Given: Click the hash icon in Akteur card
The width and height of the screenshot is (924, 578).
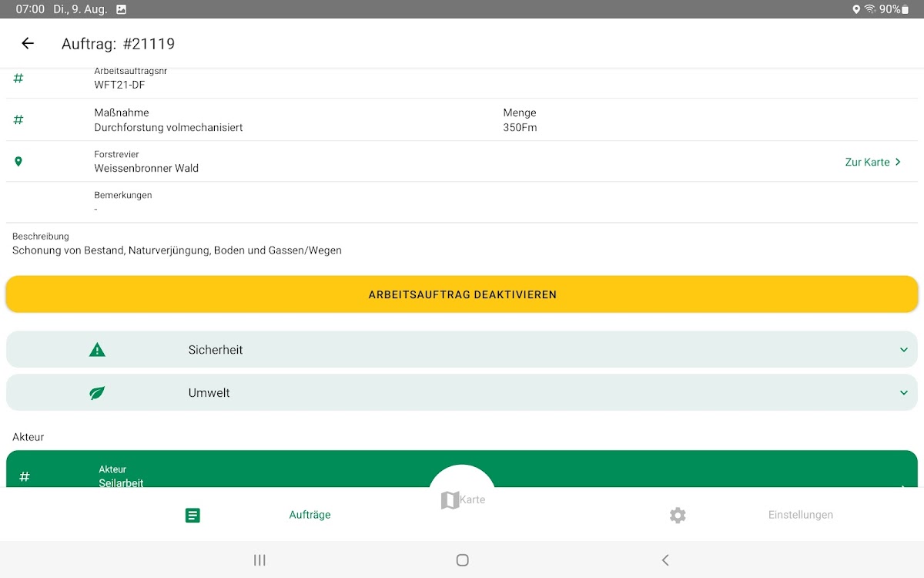Looking at the screenshot, I should (x=25, y=476).
